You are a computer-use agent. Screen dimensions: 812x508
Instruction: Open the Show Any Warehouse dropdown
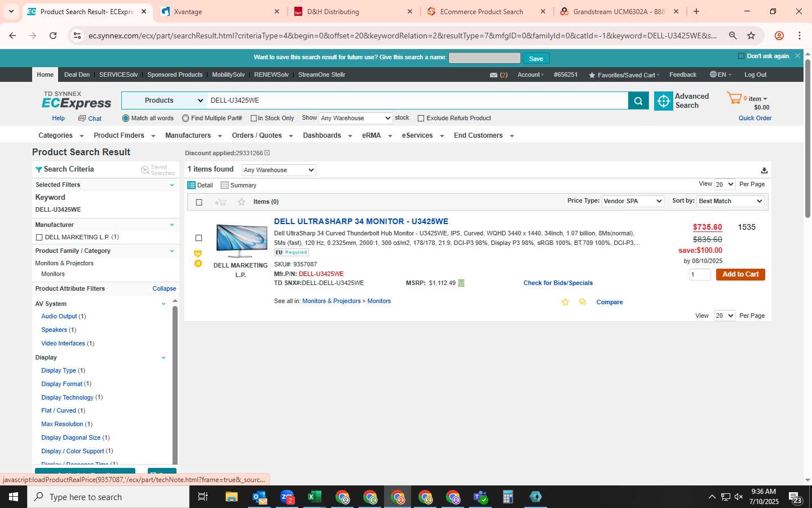[x=355, y=118]
